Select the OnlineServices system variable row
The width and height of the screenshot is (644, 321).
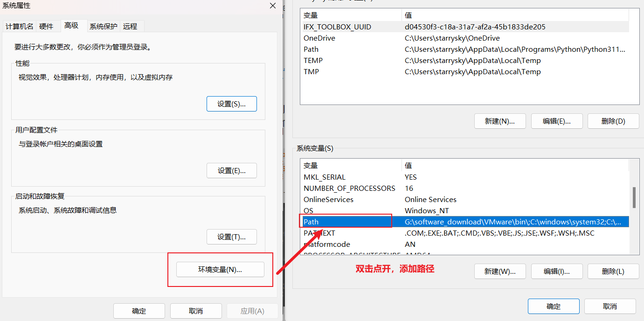point(464,200)
